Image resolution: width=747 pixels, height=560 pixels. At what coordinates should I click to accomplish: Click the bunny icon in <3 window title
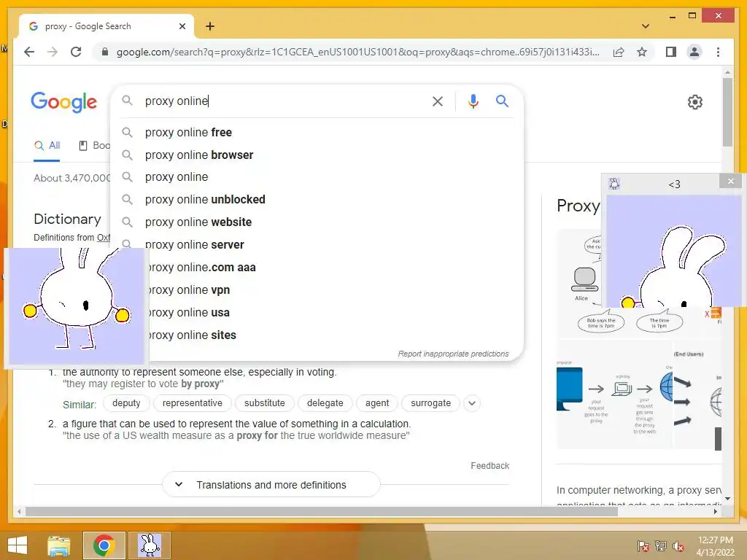[614, 184]
